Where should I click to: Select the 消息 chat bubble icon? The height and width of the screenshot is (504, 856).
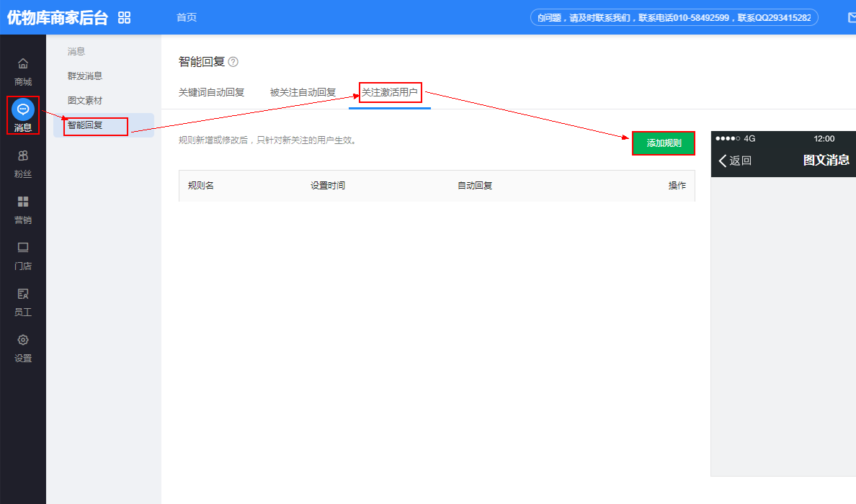click(x=23, y=109)
